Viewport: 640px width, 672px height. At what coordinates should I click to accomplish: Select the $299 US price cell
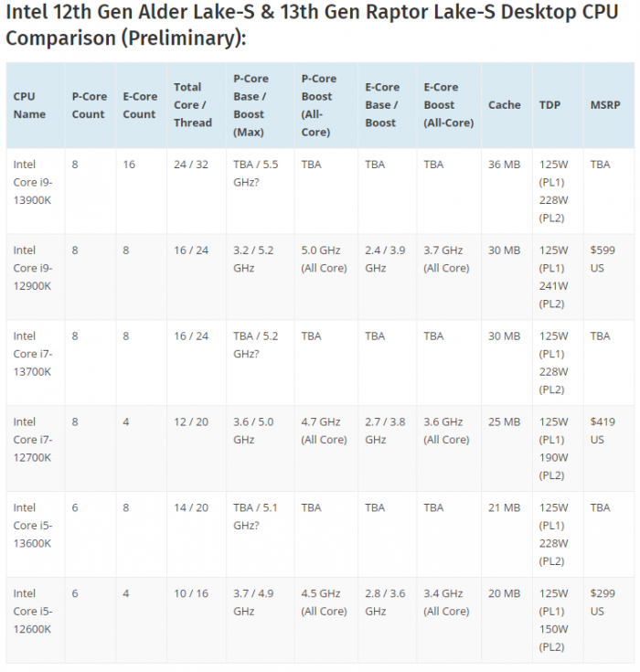point(603,603)
